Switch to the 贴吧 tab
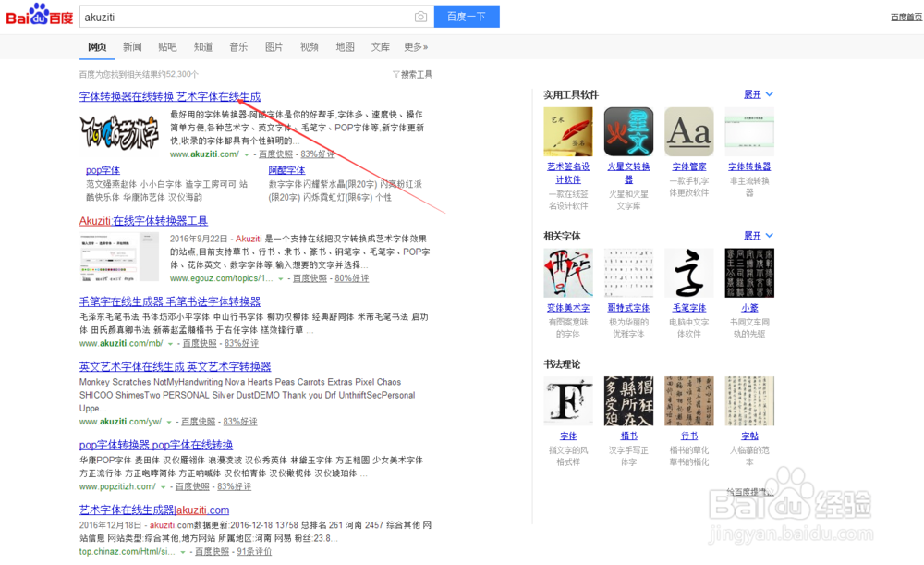 tap(167, 46)
